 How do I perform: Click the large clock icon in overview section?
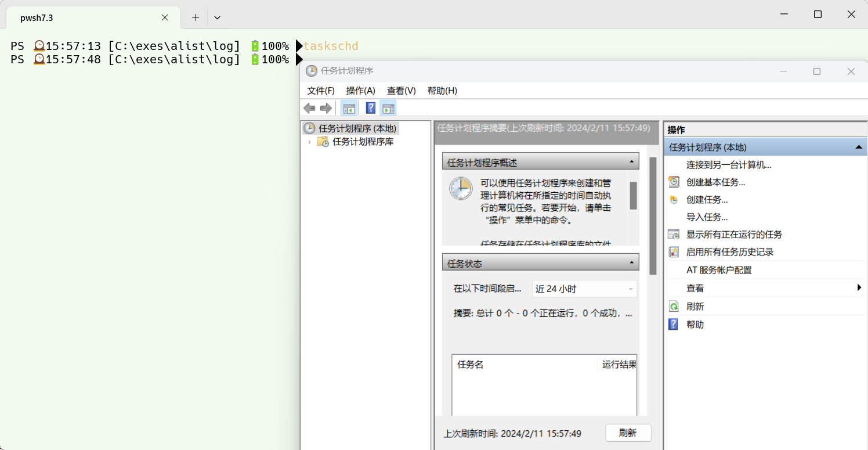[461, 189]
